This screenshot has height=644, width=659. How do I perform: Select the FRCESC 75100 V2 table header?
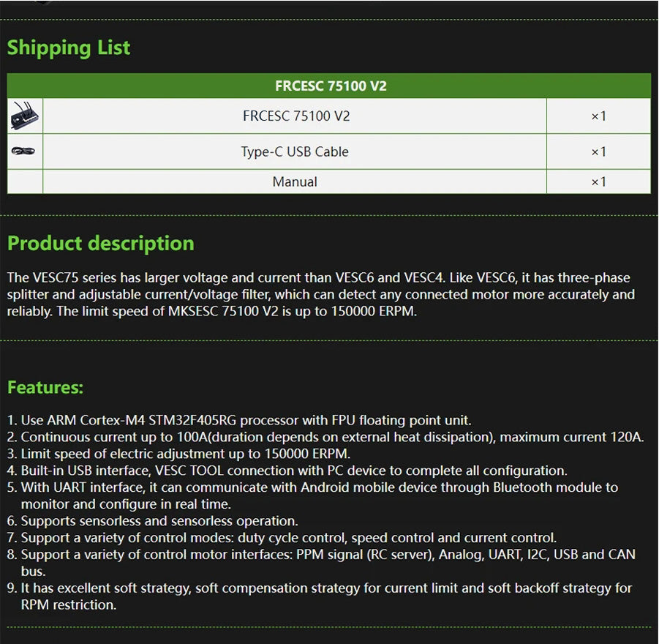point(329,86)
